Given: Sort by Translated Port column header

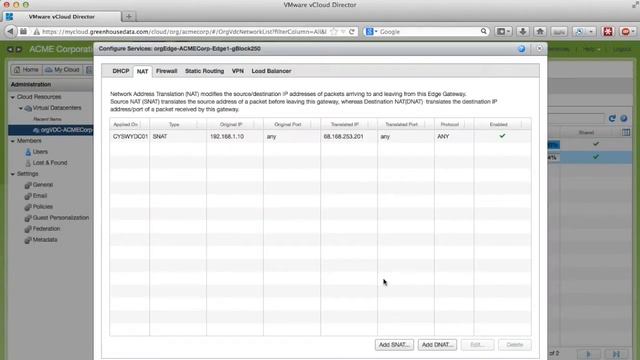Looking at the screenshot, I should (405, 124).
